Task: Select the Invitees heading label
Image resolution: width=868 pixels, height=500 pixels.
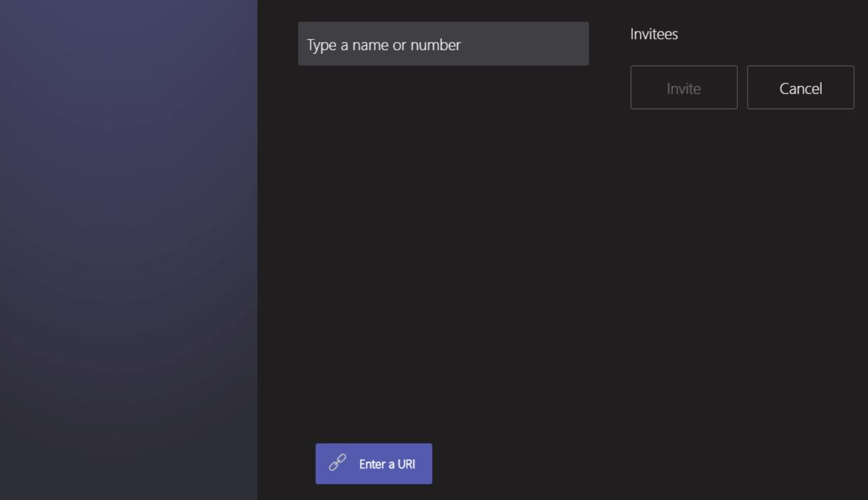Action: click(654, 35)
